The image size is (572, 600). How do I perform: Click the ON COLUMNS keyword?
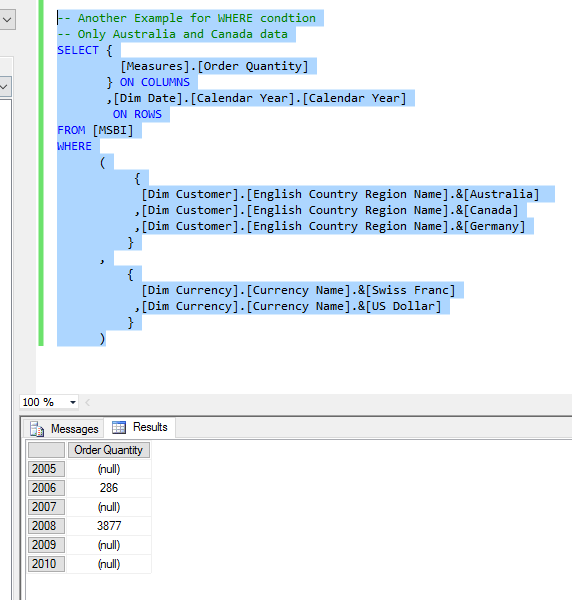tap(155, 82)
